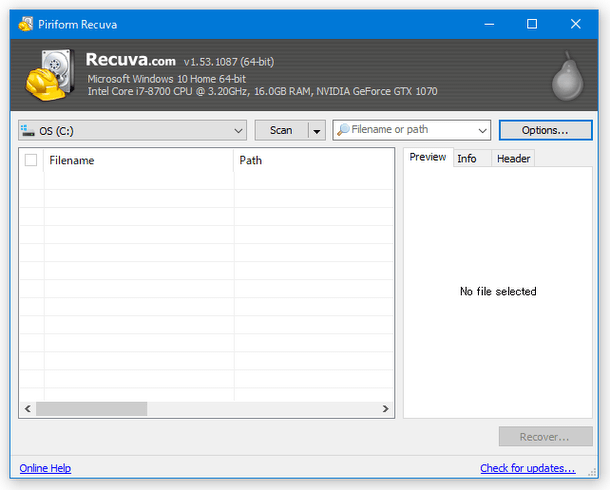Click the Recuva title bar icon
This screenshot has width=610, height=490.
click(x=26, y=24)
